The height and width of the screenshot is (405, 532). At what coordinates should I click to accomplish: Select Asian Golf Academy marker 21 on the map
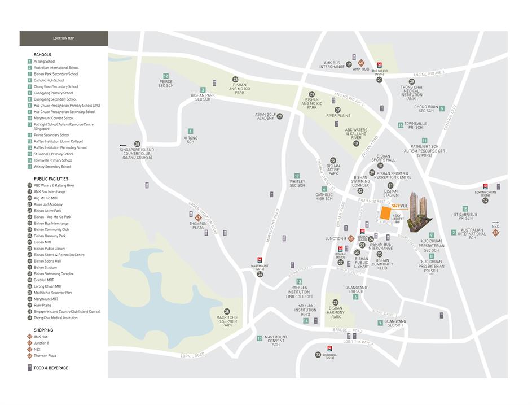279,116
